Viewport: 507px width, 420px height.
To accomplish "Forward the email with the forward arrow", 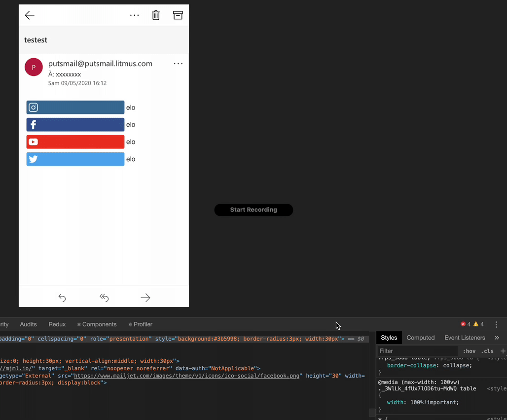I will [x=145, y=297].
